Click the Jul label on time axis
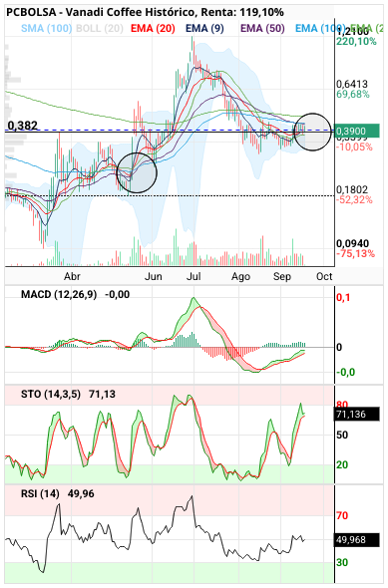 click(194, 277)
